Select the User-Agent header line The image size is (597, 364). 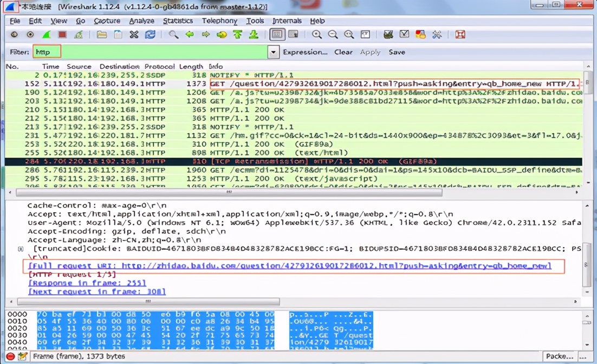304,223
